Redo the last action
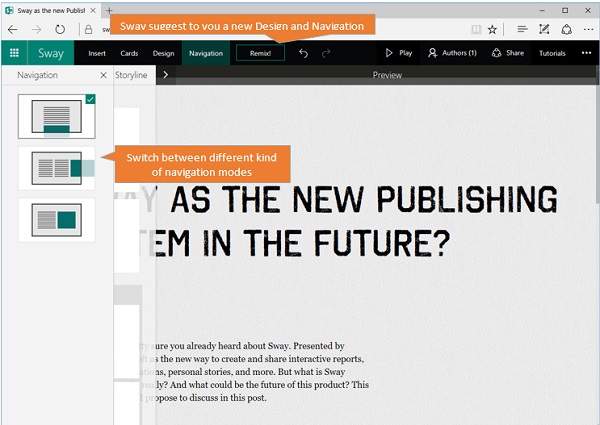600x425 pixels. point(326,53)
